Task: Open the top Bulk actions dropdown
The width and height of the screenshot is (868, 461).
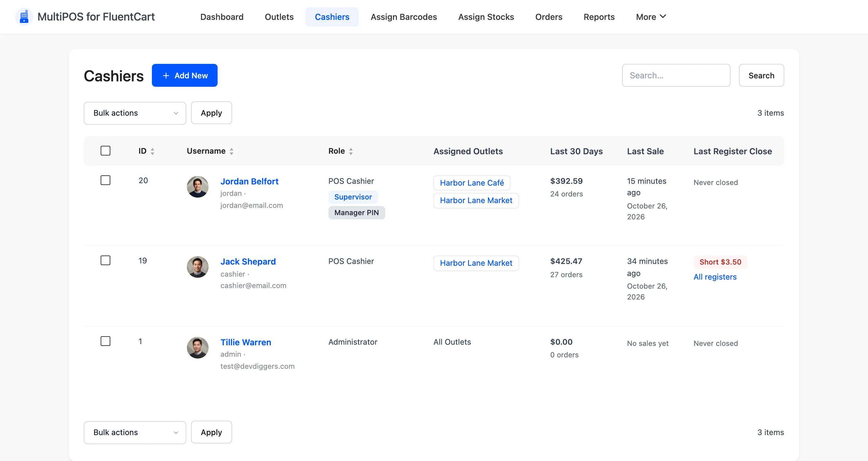Action: [x=135, y=113]
